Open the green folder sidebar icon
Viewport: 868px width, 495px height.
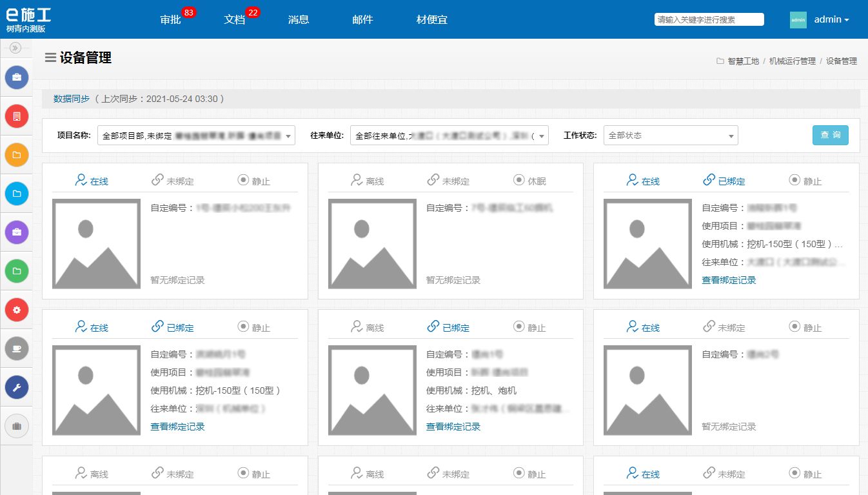point(16,271)
